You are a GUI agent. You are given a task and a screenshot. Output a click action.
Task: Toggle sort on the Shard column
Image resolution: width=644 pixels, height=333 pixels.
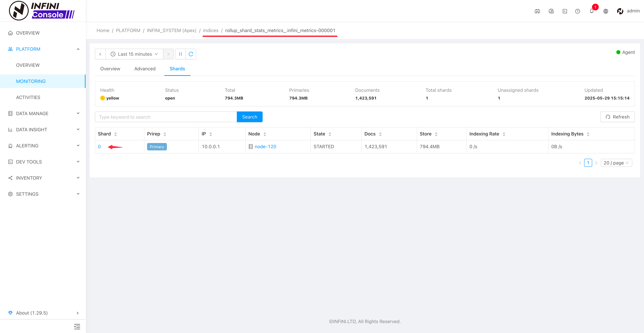click(x=115, y=134)
